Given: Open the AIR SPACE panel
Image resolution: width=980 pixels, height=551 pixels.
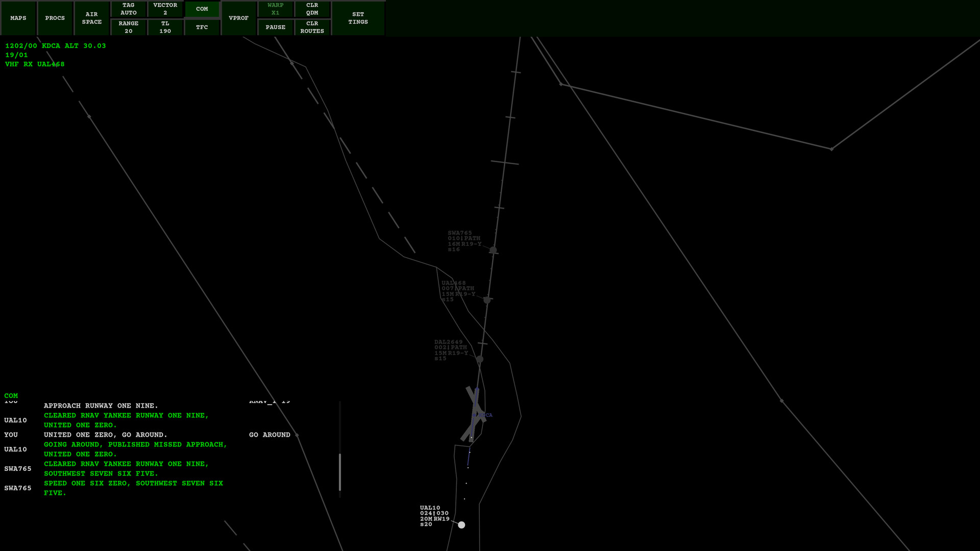Looking at the screenshot, I should click(92, 18).
